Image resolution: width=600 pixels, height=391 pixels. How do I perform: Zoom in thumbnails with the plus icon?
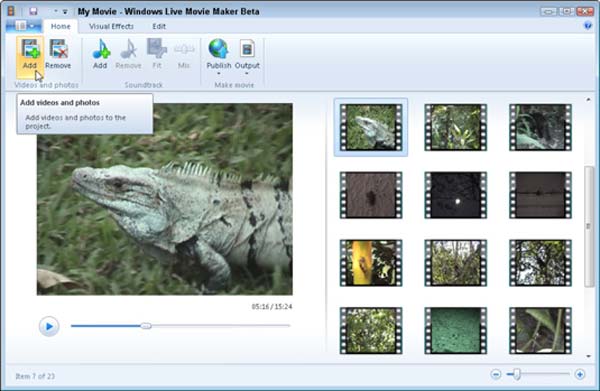580,374
